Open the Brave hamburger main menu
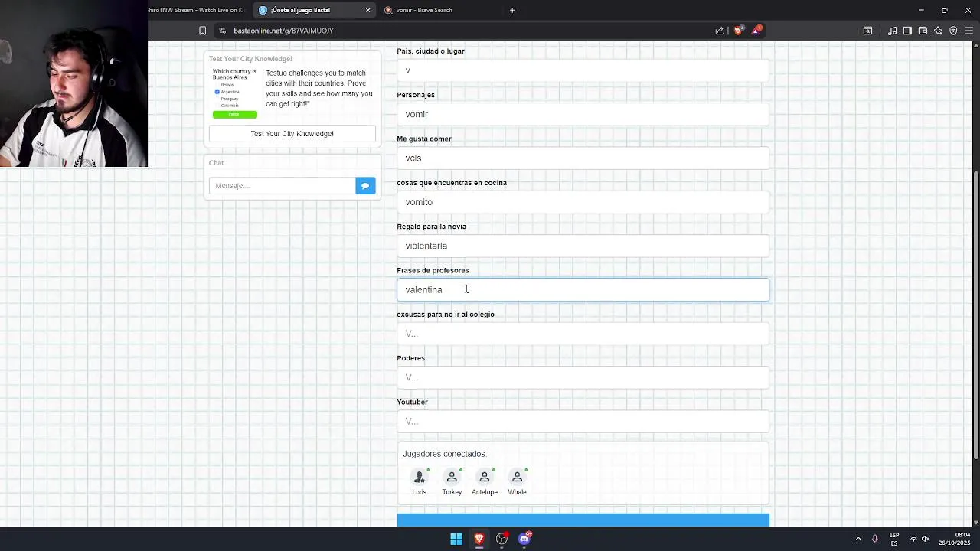 pyautogui.click(x=969, y=31)
